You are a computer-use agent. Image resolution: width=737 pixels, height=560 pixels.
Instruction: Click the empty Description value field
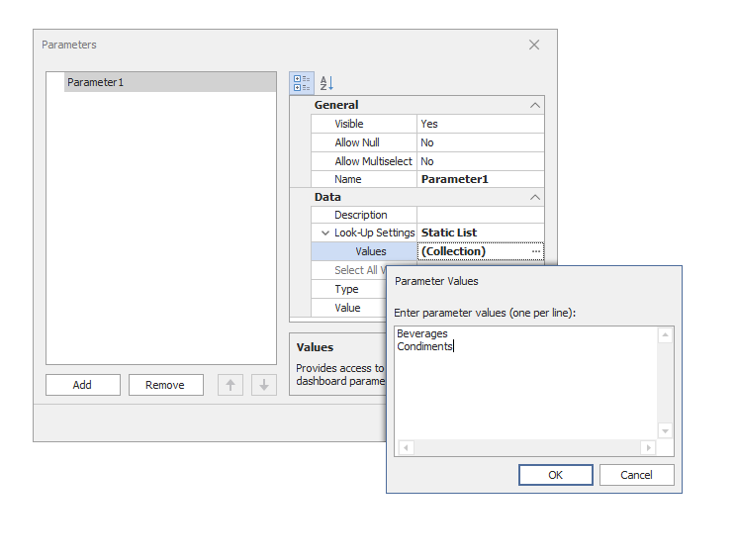coord(481,215)
